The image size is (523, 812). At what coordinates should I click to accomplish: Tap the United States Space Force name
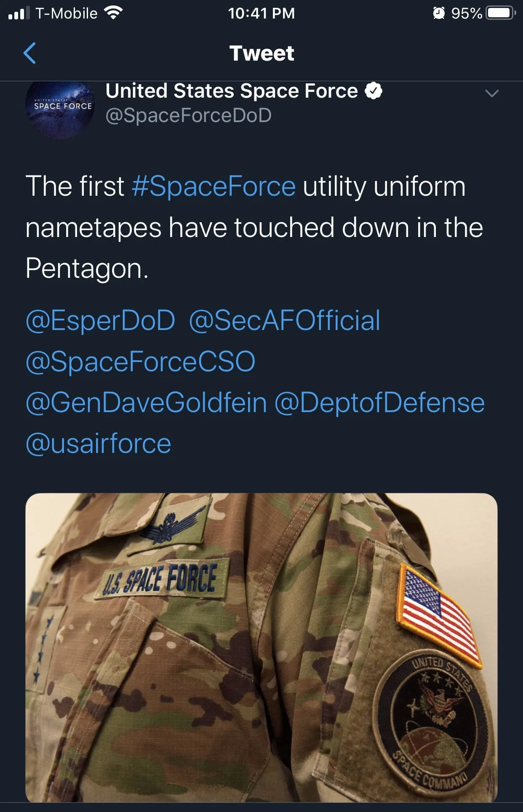(x=232, y=91)
